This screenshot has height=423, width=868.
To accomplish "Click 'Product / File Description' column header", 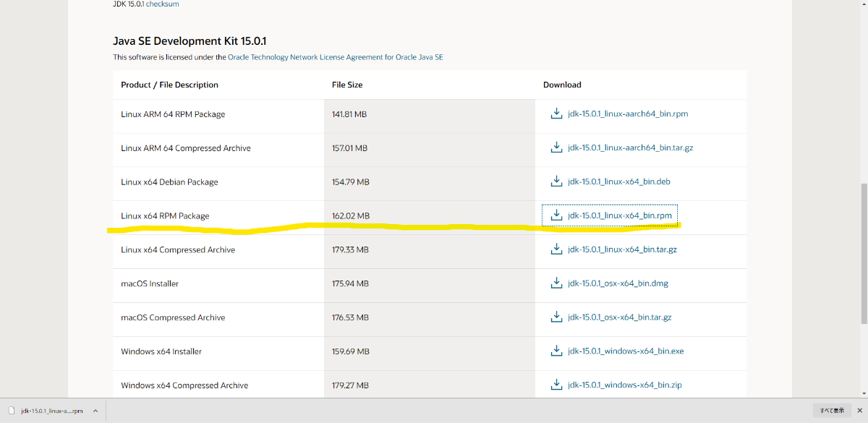I will pos(169,85).
